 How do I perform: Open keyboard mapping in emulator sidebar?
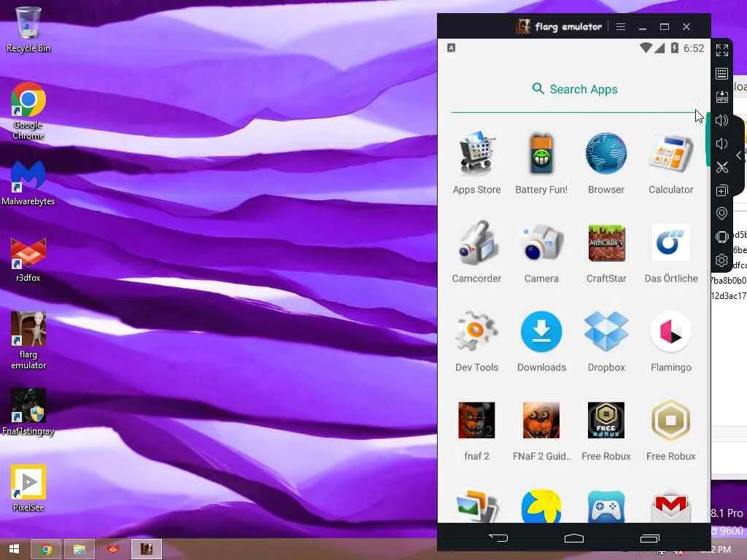click(721, 74)
